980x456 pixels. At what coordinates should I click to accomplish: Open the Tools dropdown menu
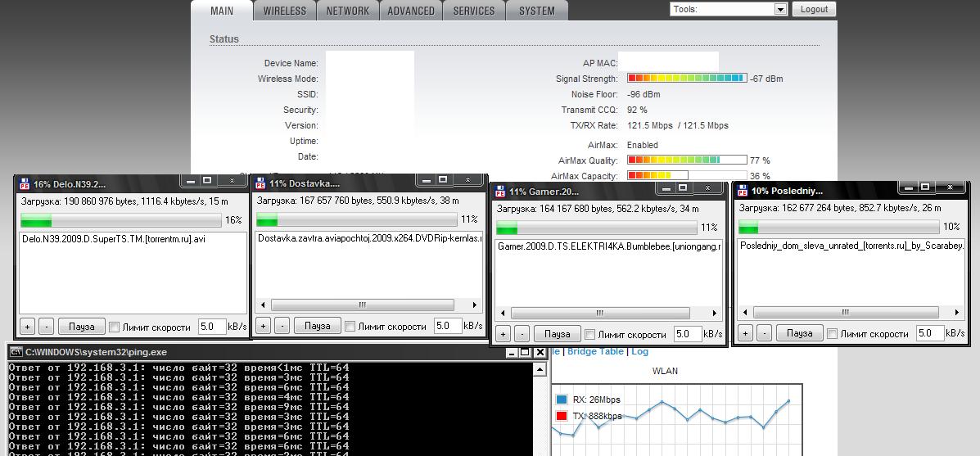[728, 9]
